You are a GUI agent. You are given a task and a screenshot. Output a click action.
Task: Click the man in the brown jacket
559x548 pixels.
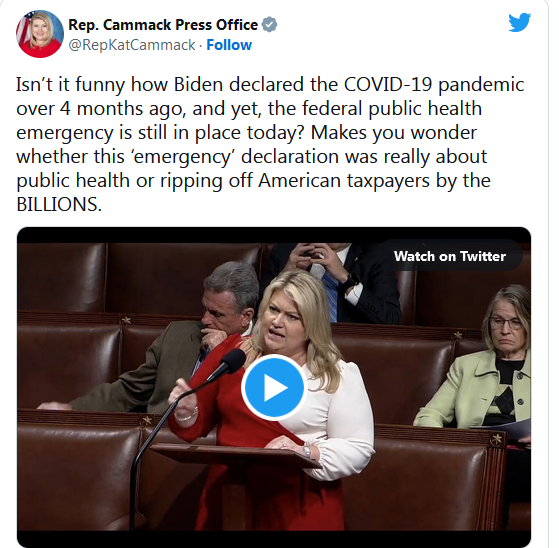point(168,340)
